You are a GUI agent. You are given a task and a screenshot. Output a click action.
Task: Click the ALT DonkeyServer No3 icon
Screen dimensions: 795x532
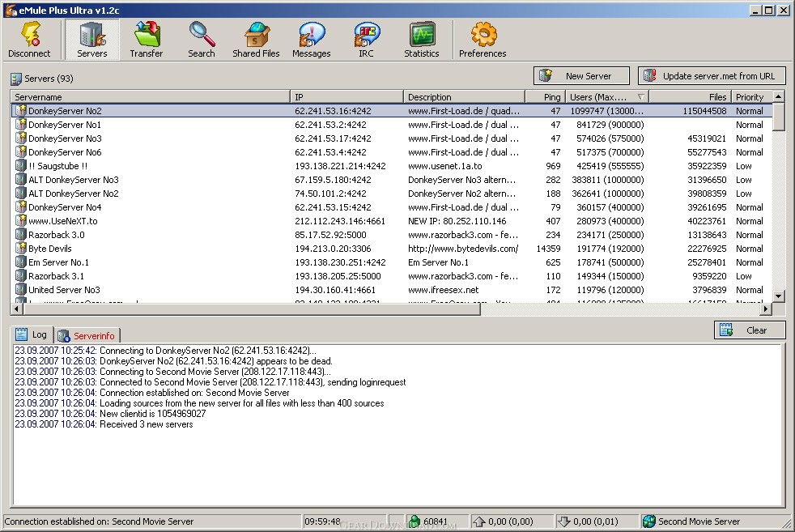pyautogui.click(x=21, y=180)
